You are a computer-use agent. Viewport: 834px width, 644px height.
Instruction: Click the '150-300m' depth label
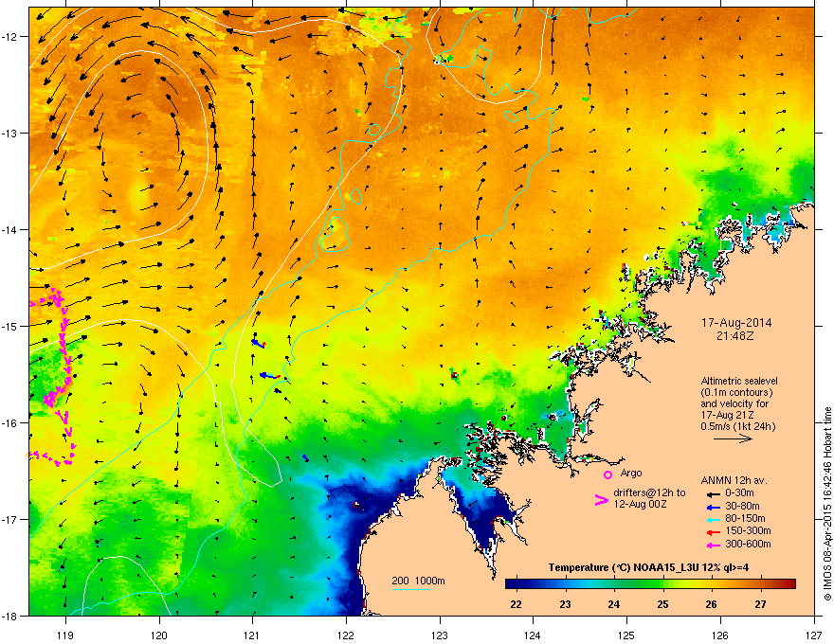(748, 530)
